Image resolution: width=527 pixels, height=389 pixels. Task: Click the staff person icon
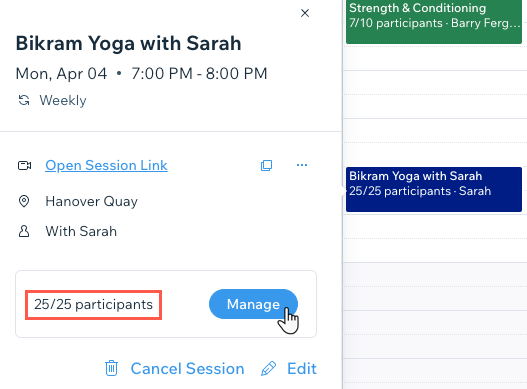(x=24, y=231)
